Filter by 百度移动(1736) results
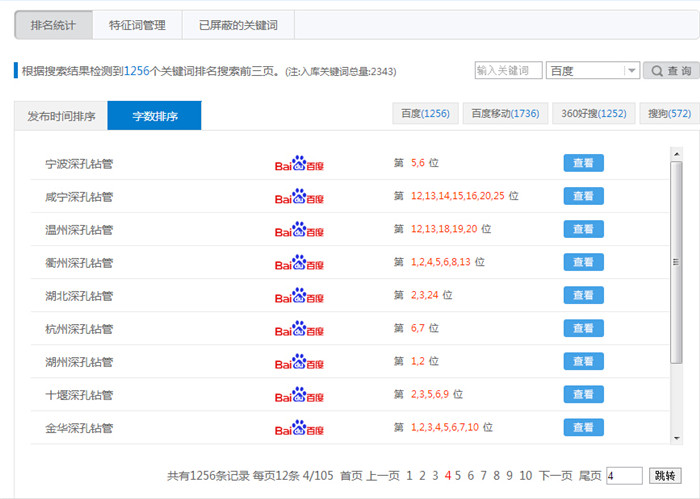Viewport: 700px width, 499px height. pos(505,114)
